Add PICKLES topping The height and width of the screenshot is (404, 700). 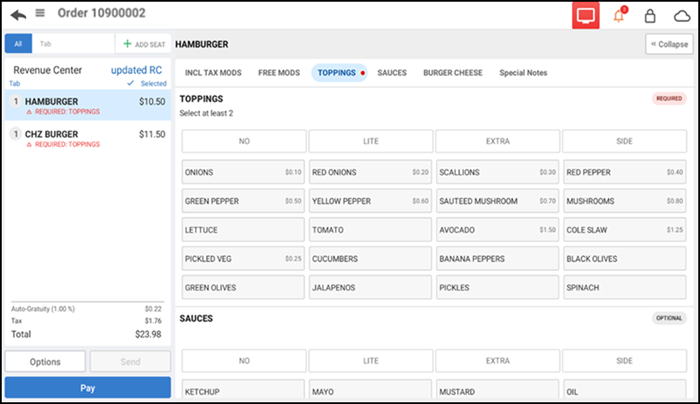[497, 287]
